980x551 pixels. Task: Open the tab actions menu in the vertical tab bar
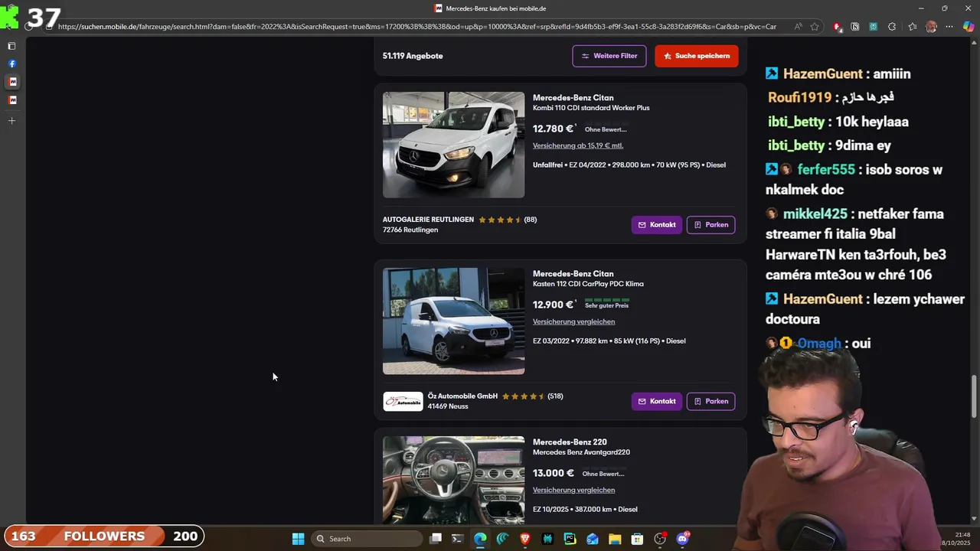point(11,46)
